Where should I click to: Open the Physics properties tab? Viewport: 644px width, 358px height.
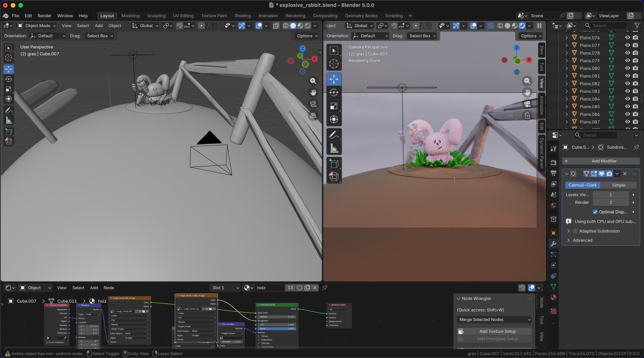tap(553, 265)
